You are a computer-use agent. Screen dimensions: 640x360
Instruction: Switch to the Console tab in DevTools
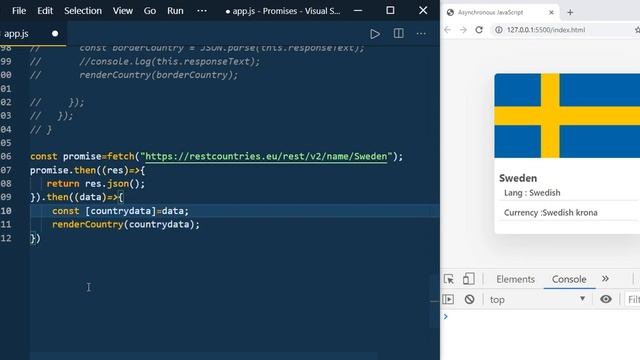click(x=569, y=279)
